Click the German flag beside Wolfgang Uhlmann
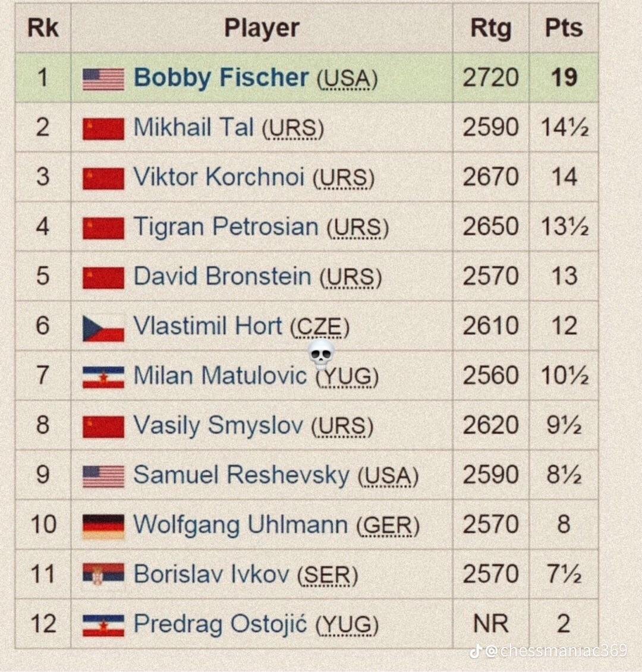Screen dimensions: 642x672 103,526
